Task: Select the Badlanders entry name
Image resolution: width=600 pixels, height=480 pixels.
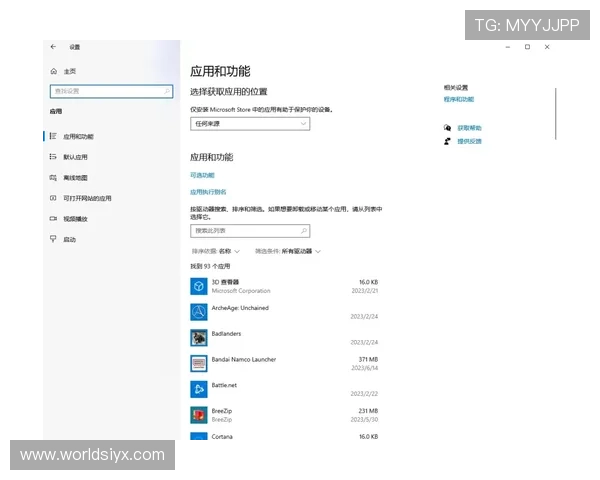Action: [x=227, y=333]
